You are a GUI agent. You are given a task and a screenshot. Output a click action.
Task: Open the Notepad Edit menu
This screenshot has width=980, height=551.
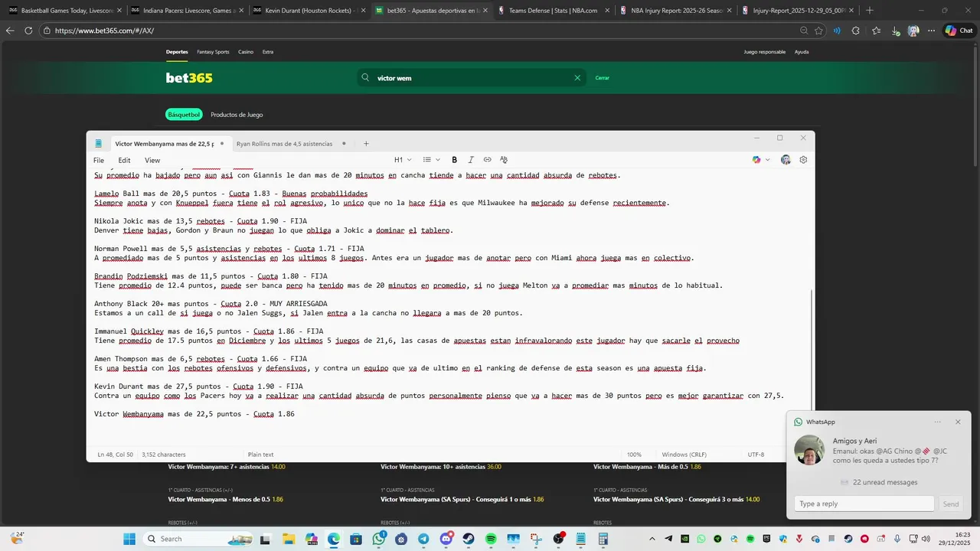(124, 161)
